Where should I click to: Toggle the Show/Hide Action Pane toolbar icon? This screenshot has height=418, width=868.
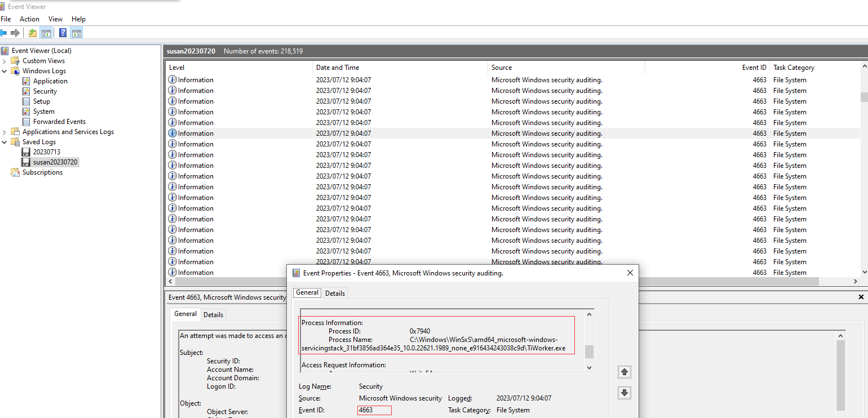coord(77,33)
